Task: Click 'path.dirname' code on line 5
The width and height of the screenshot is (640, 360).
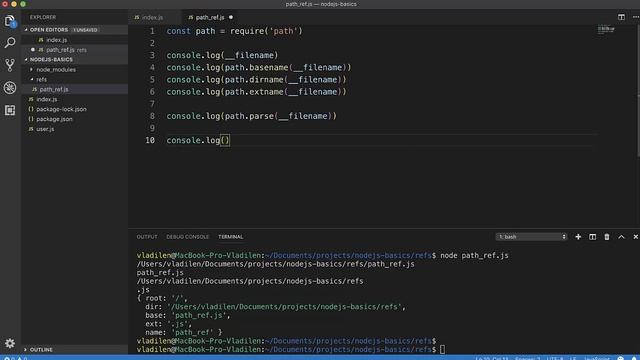Action: coord(254,80)
